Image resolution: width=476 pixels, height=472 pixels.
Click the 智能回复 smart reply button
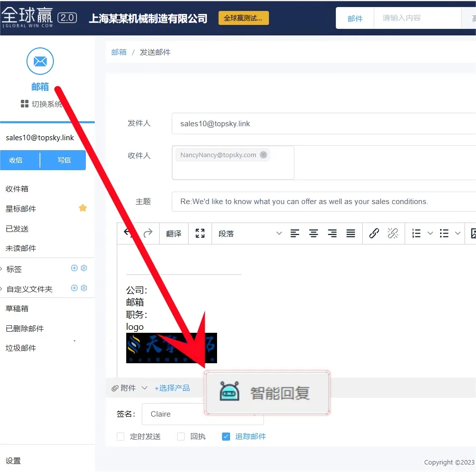[x=267, y=393]
